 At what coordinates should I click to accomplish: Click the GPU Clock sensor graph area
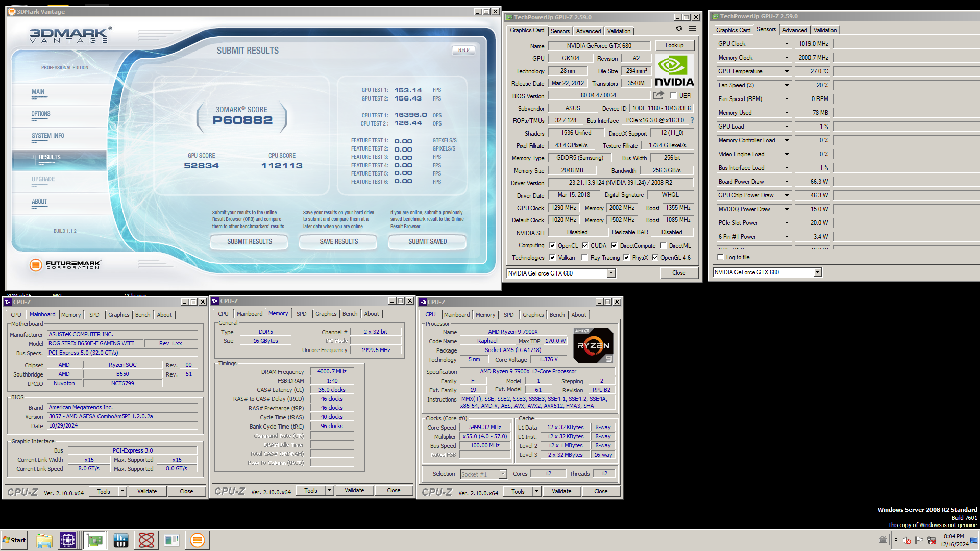[x=906, y=44]
